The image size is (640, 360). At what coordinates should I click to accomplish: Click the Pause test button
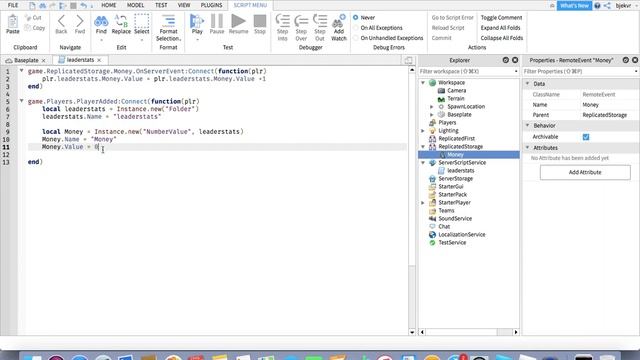217,24
